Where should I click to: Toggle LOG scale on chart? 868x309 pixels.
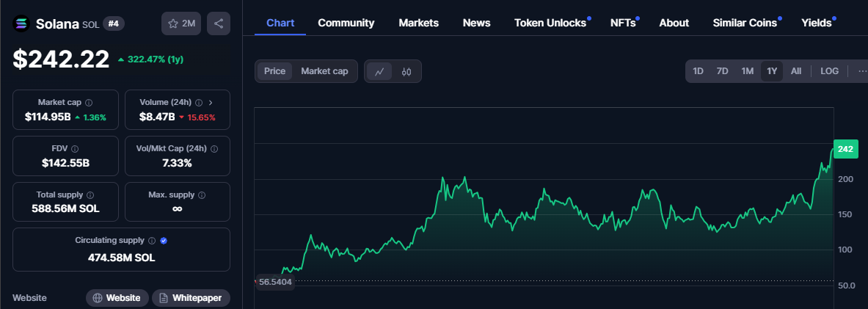pos(829,71)
